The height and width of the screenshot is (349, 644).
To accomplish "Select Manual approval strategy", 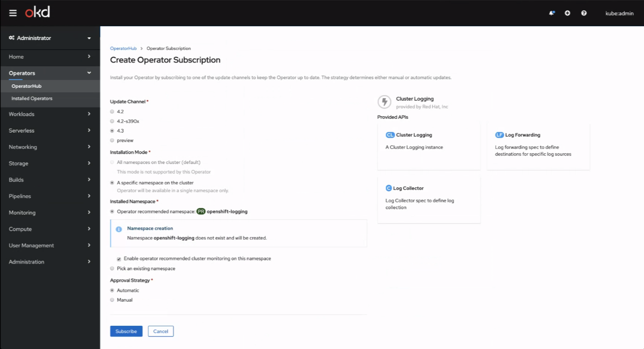I will click(112, 300).
